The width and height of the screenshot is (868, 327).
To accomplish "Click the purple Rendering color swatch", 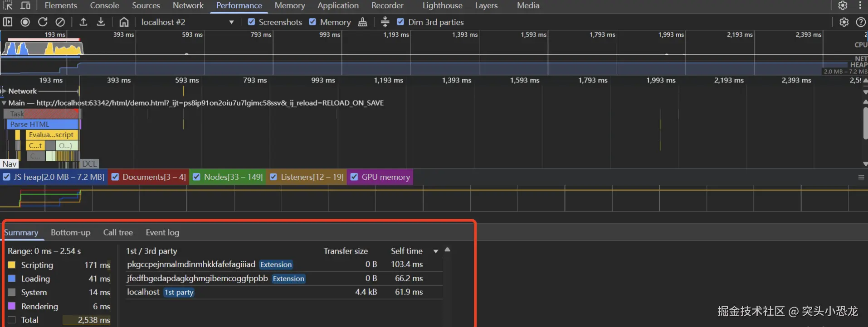I will tap(12, 306).
